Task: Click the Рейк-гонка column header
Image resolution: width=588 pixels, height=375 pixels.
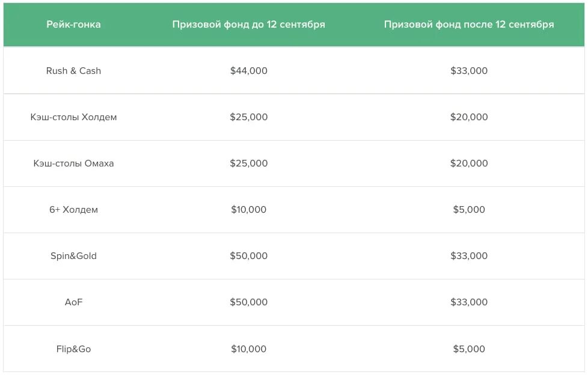Action: click(73, 25)
